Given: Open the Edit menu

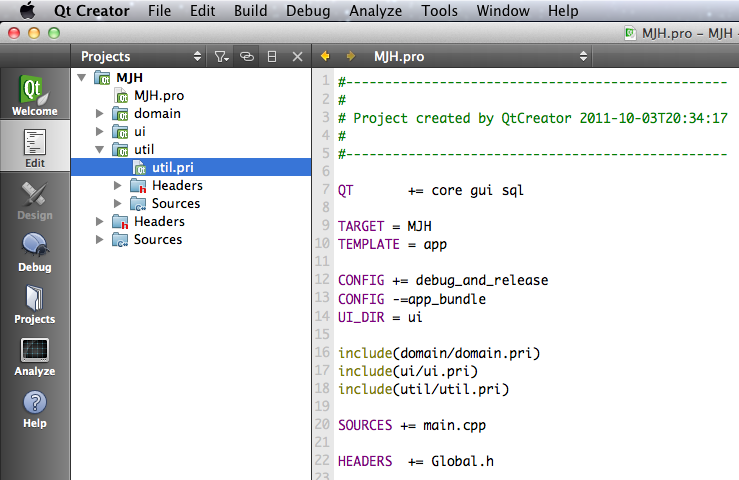Looking at the screenshot, I should pyautogui.click(x=202, y=10).
